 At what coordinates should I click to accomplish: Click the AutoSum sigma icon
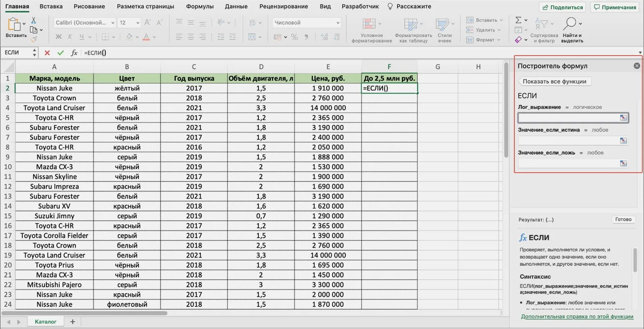coord(518,20)
